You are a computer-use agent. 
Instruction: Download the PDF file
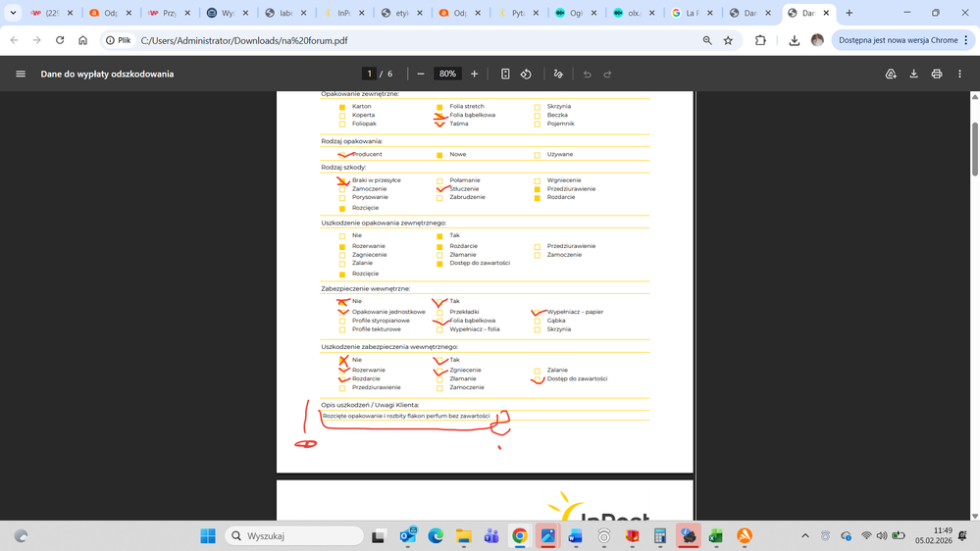pos(913,74)
